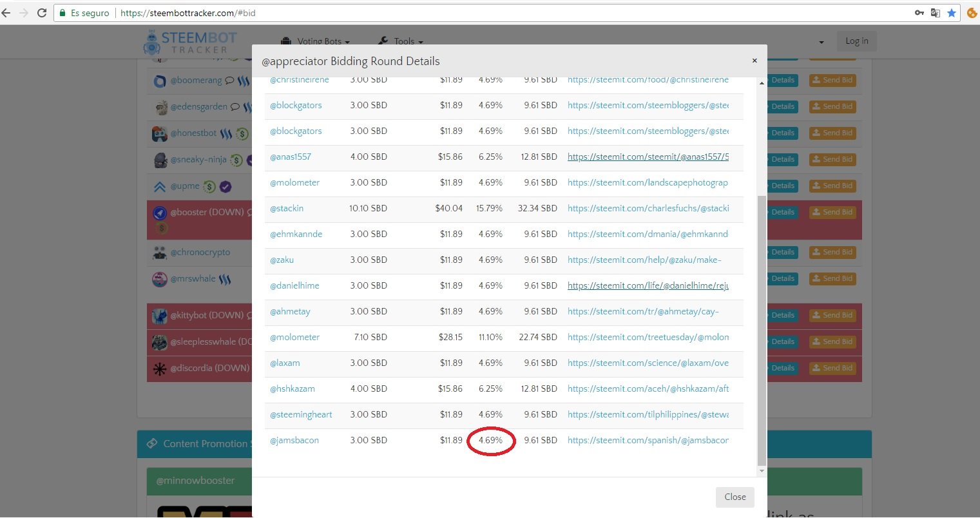Click Send Bid for @upme row
980x518 pixels.
click(832, 186)
